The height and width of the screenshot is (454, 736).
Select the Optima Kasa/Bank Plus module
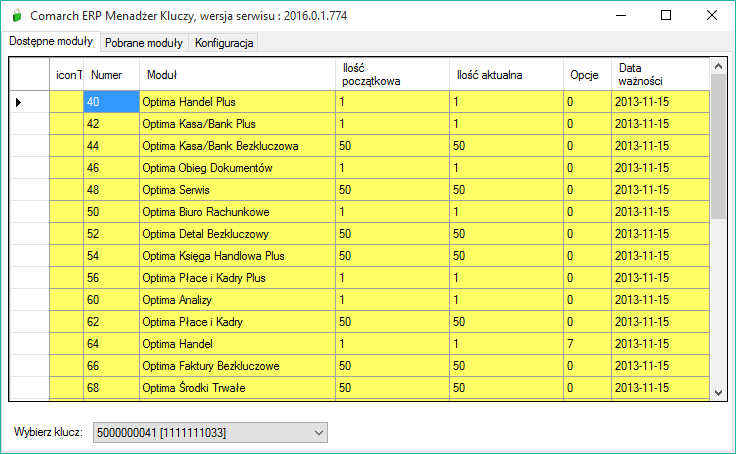[238, 124]
